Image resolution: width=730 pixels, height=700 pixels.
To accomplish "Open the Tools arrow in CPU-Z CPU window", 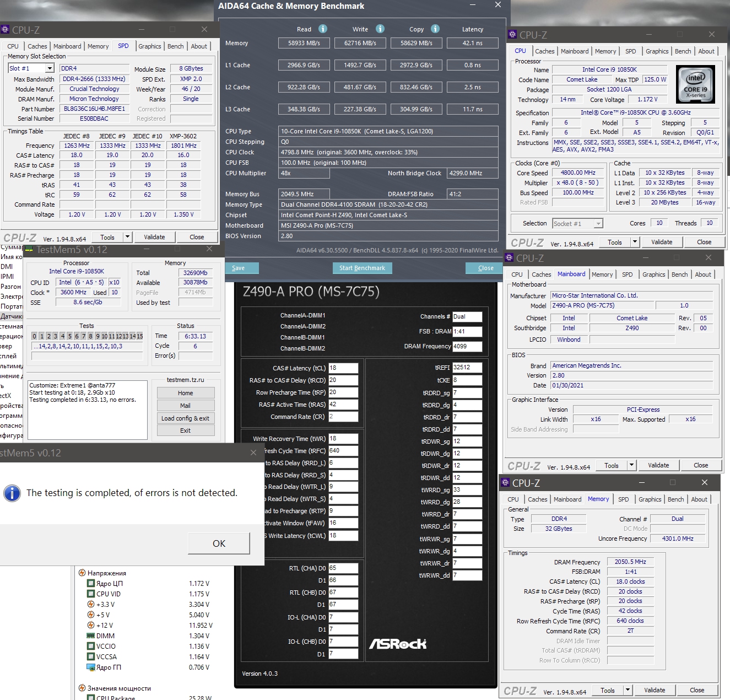I will pos(635,242).
